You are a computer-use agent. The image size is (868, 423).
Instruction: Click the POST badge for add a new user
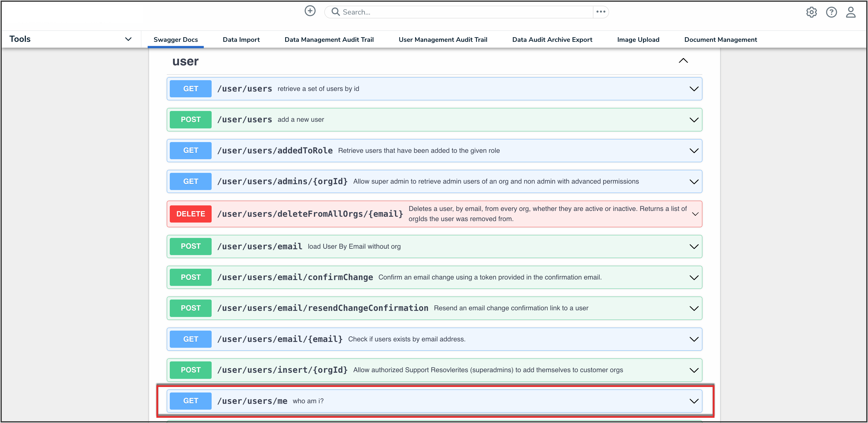click(190, 119)
